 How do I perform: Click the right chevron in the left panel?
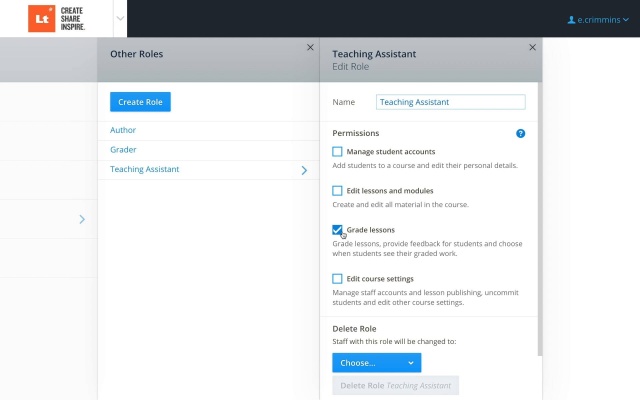coord(82,219)
